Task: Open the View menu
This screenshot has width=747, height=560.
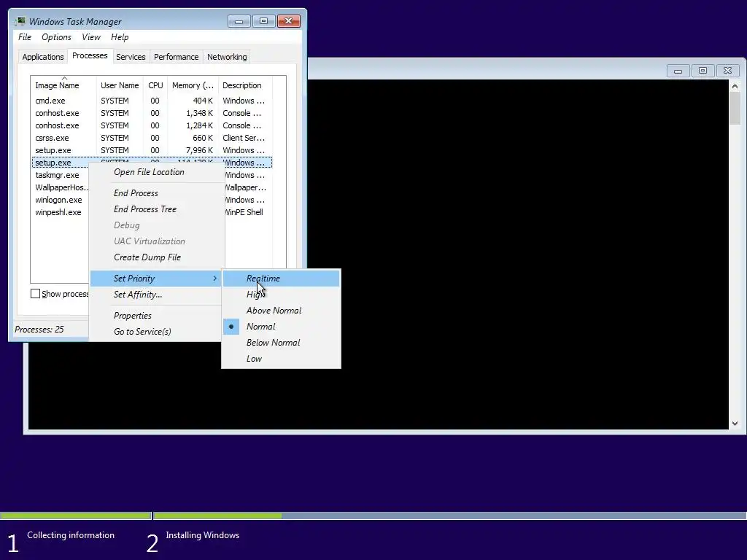Action: pos(90,37)
